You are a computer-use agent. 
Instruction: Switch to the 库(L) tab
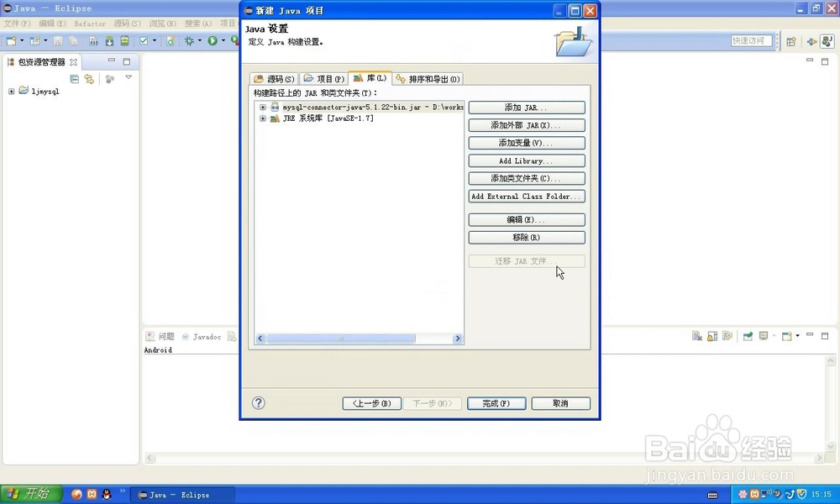370,78
